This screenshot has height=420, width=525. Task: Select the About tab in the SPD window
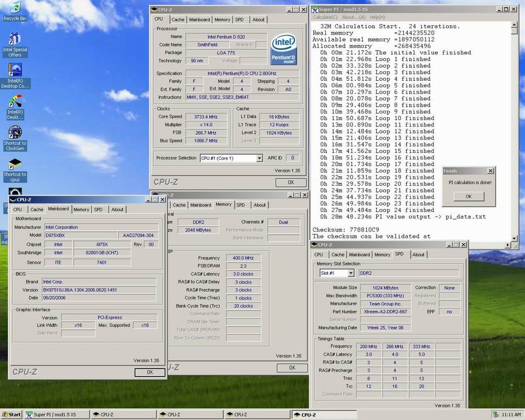[x=418, y=255]
